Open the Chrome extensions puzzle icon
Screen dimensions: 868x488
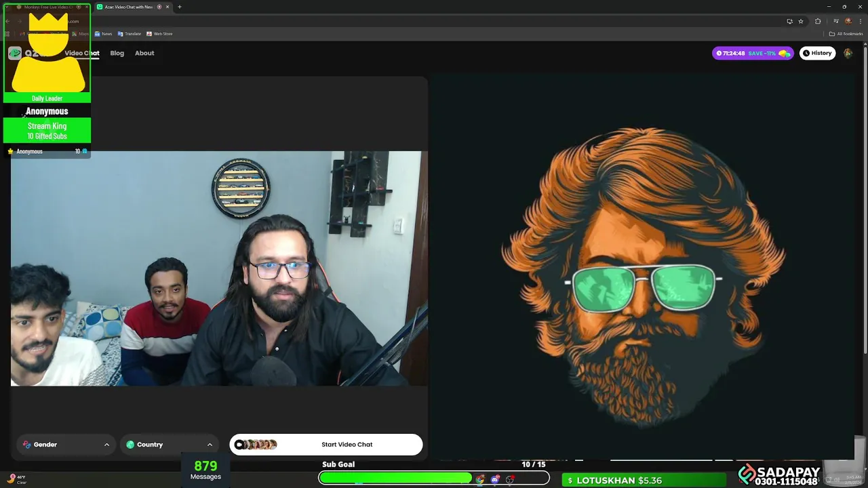coord(818,21)
